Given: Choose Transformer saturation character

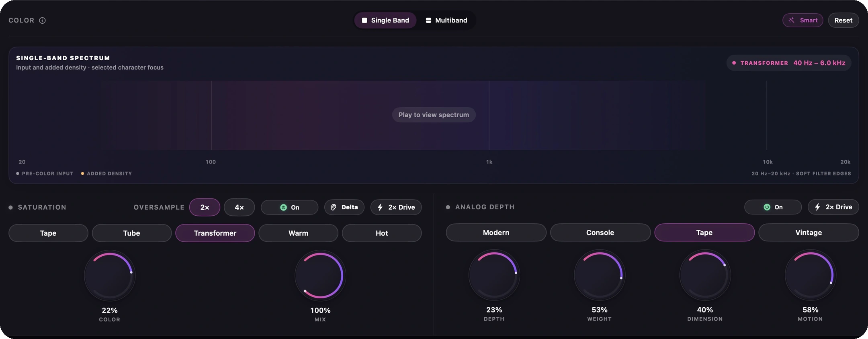Looking at the screenshot, I should click(x=215, y=233).
